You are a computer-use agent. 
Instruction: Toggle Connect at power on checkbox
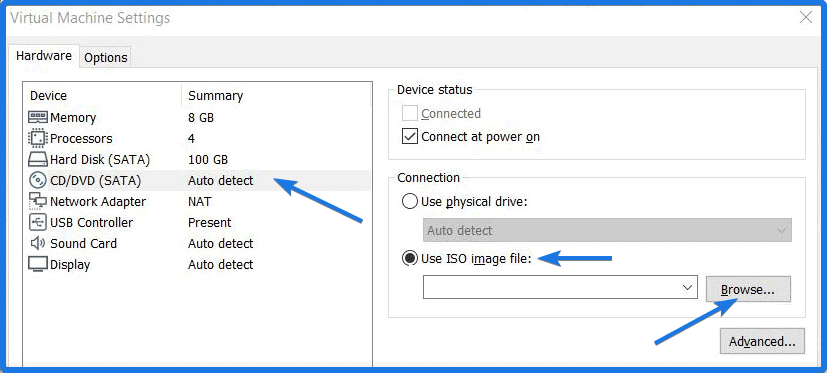(x=410, y=137)
